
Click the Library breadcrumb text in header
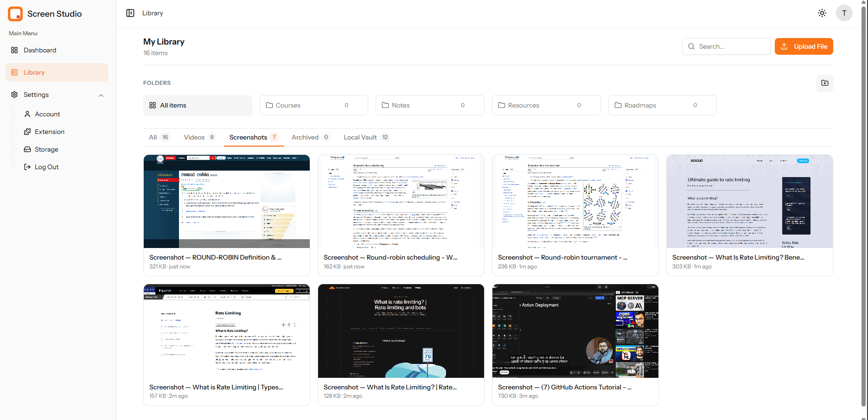[x=153, y=13]
